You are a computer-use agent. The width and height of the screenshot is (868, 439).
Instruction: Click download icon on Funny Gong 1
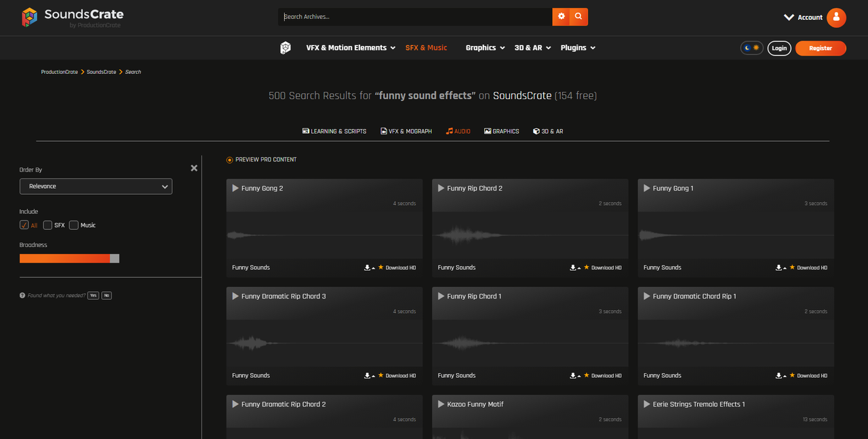click(780, 267)
